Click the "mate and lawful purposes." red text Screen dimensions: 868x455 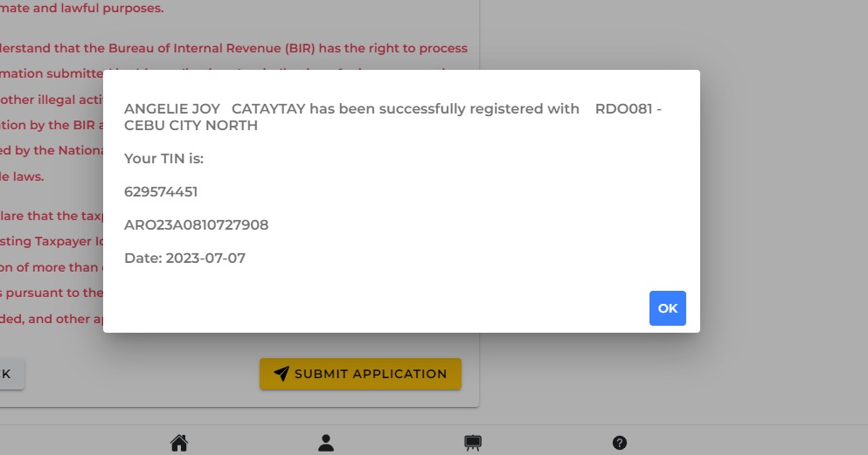pyautogui.click(x=81, y=9)
